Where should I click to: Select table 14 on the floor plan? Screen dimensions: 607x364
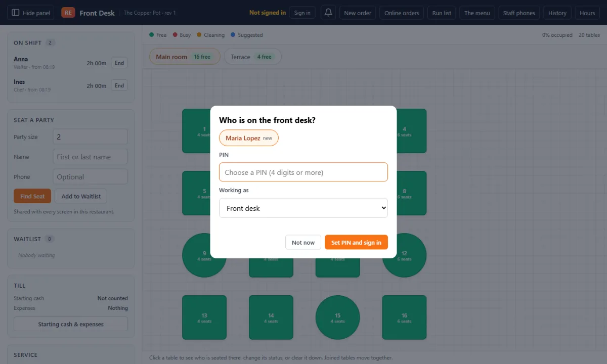click(x=271, y=317)
